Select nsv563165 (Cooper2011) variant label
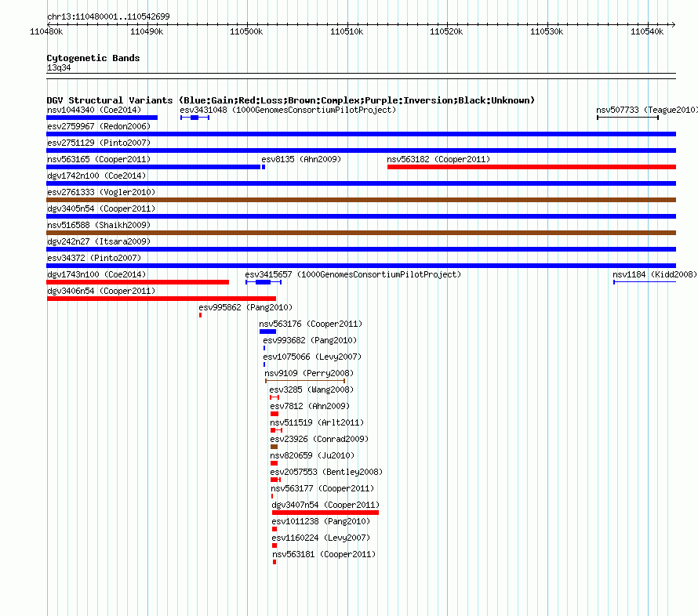The height and width of the screenshot is (616, 698). coord(99,160)
